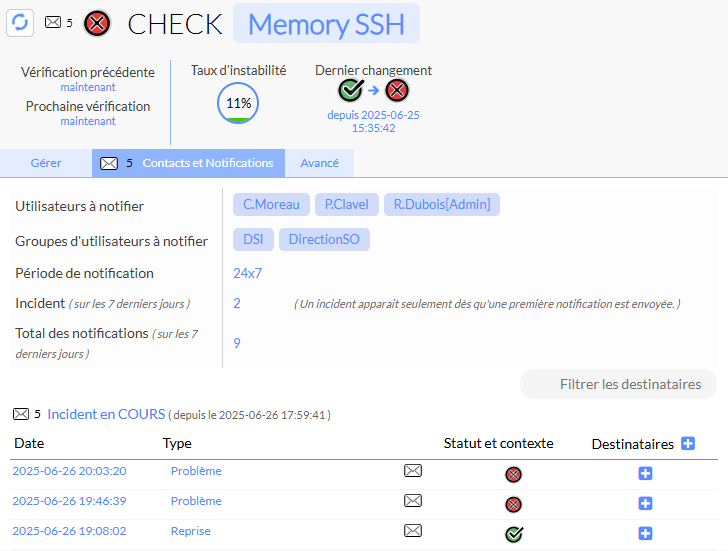
Task: Click the refresh icon at top left
Action: click(x=20, y=22)
